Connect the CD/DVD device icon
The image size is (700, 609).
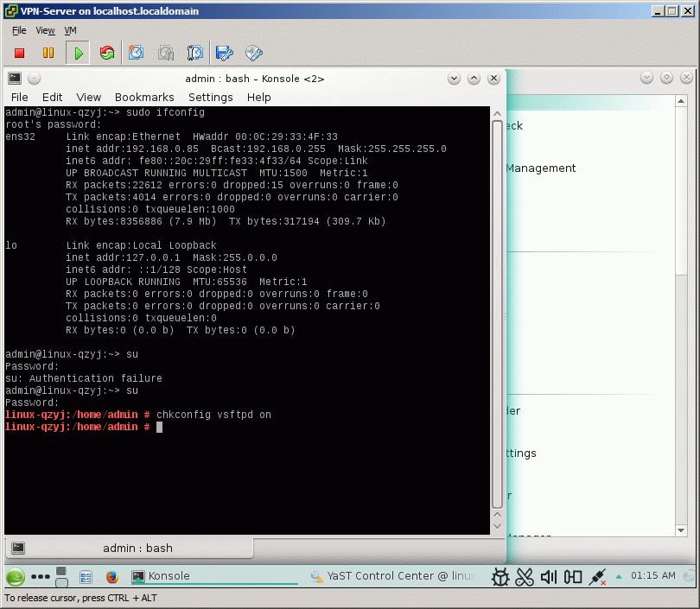253,53
